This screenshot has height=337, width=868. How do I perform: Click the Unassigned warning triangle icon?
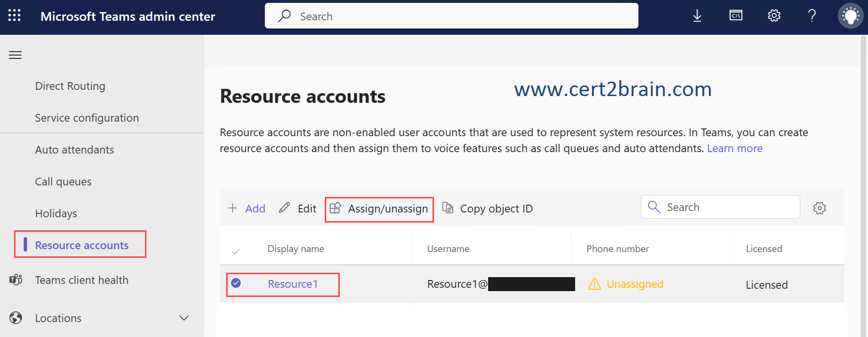click(594, 284)
